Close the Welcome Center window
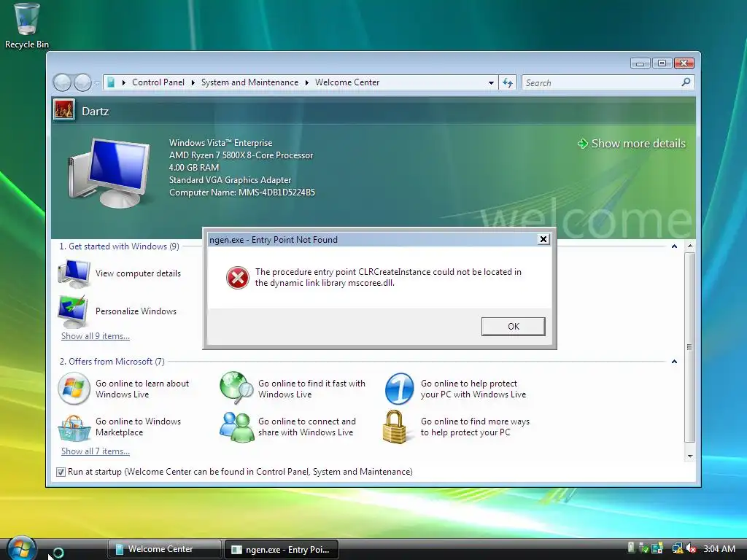Image resolution: width=747 pixels, height=560 pixels. 684,63
